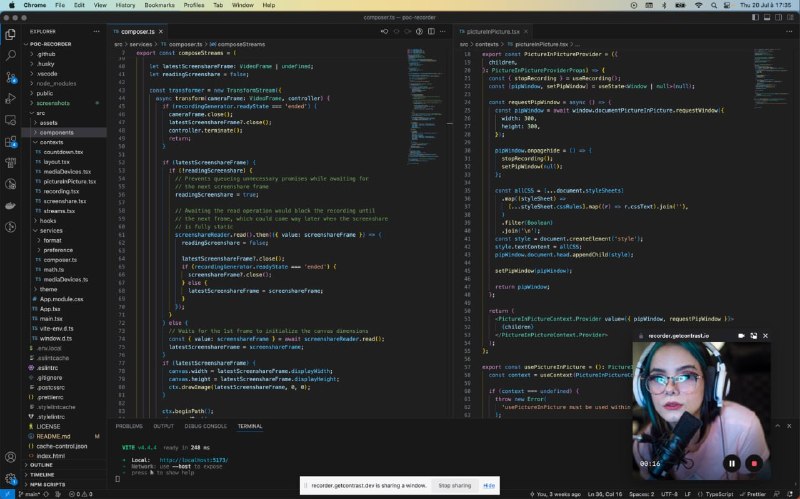Pause the recording in the picture-in-picture window
Viewport: 800px width, 499px height.
point(732,464)
